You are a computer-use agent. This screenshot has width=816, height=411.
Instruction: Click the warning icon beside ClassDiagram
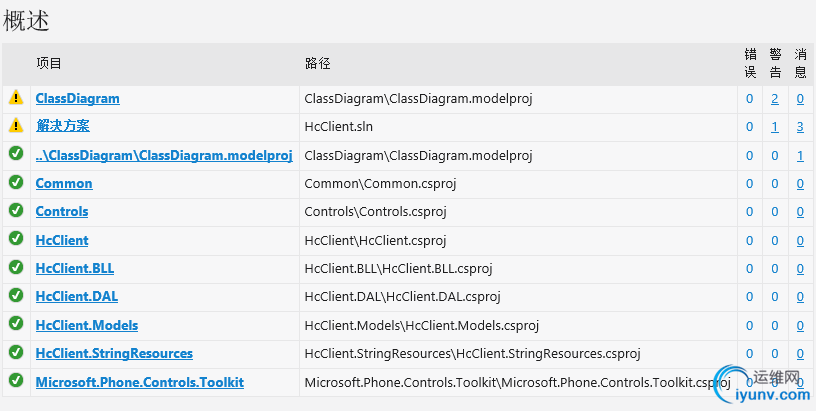(x=15, y=98)
